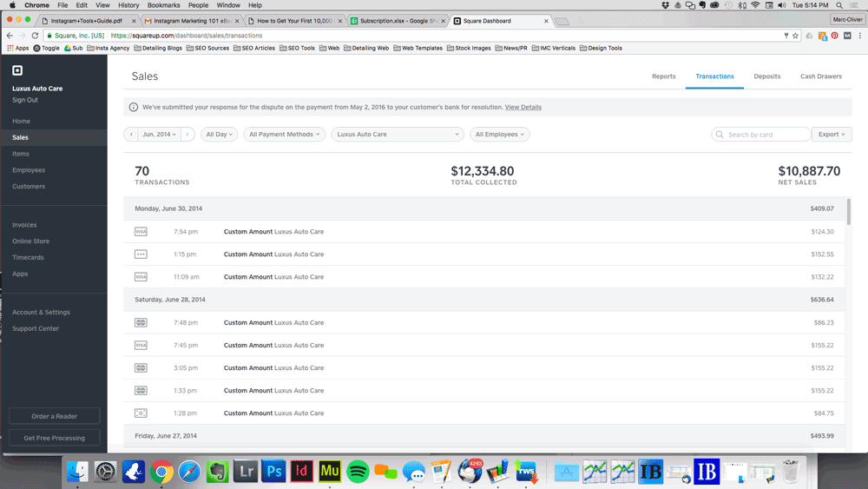The width and height of the screenshot is (868, 489).
Task: Open the Export dropdown
Action: point(832,134)
